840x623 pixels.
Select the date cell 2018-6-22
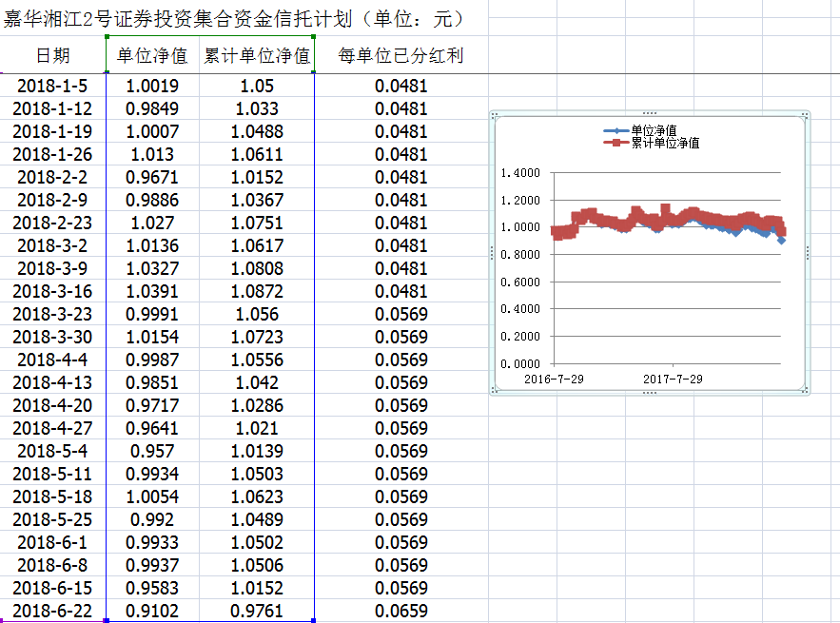[x=53, y=612]
